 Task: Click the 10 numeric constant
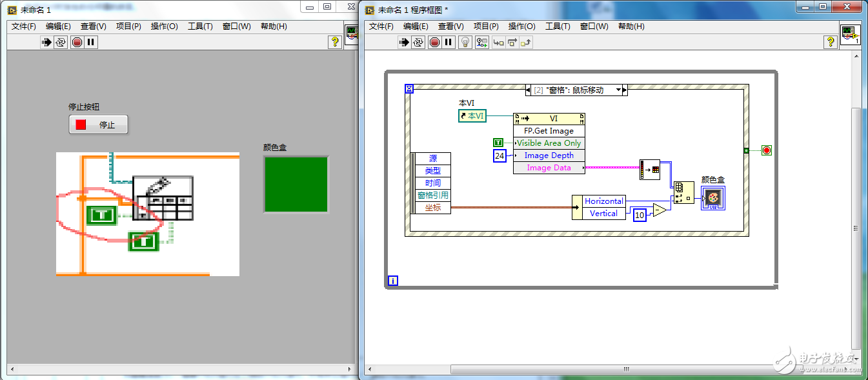639,215
